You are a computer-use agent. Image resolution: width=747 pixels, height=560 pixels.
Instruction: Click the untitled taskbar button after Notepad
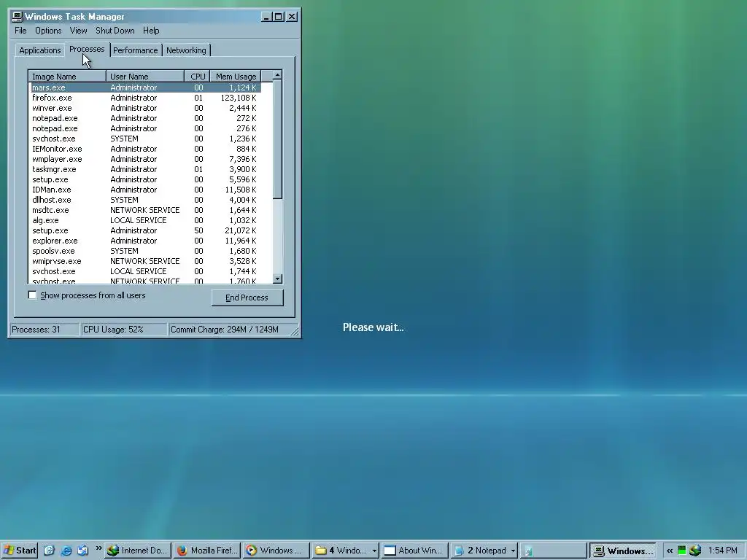click(553, 551)
